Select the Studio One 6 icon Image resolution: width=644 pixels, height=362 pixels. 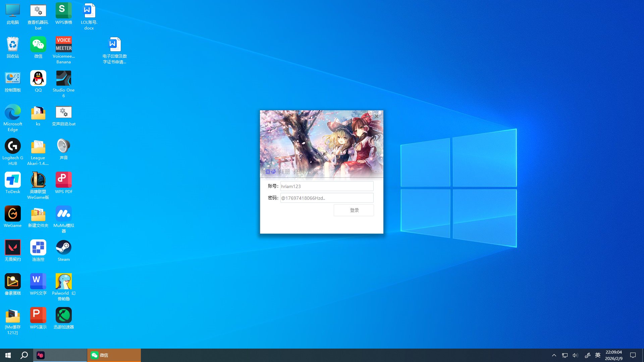63,79
